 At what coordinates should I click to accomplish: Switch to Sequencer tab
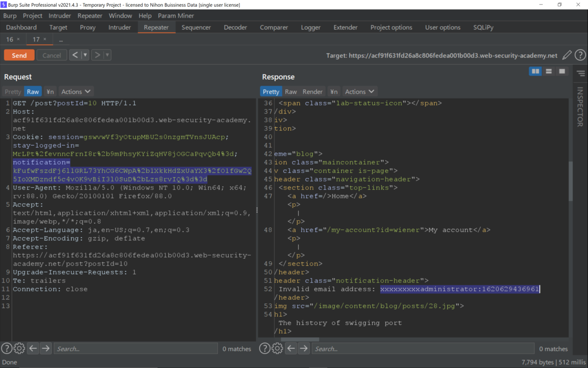(196, 27)
